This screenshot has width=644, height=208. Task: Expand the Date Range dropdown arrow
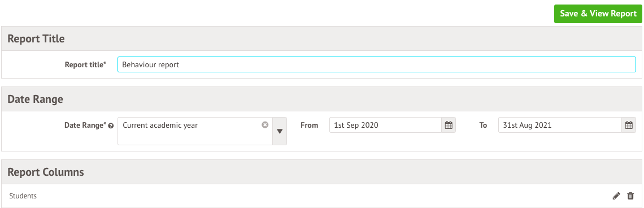[x=280, y=131]
